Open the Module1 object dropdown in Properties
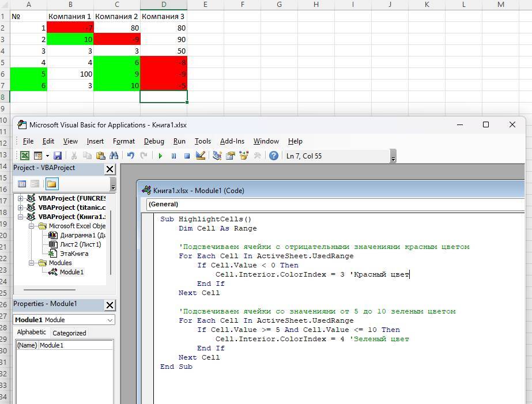 tap(110, 320)
